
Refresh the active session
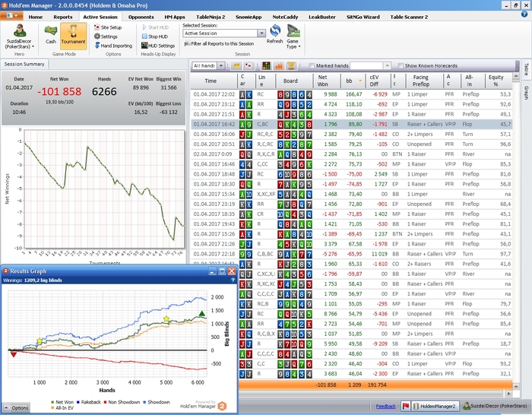point(274,34)
